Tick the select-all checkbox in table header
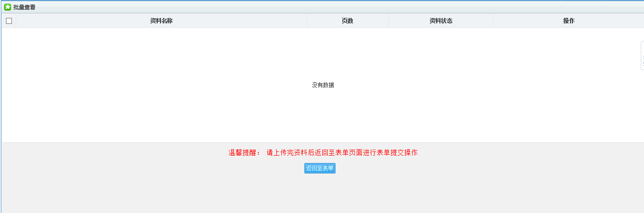Image resolution: width=644 pixels, height=213 pixels. point(9,21)
